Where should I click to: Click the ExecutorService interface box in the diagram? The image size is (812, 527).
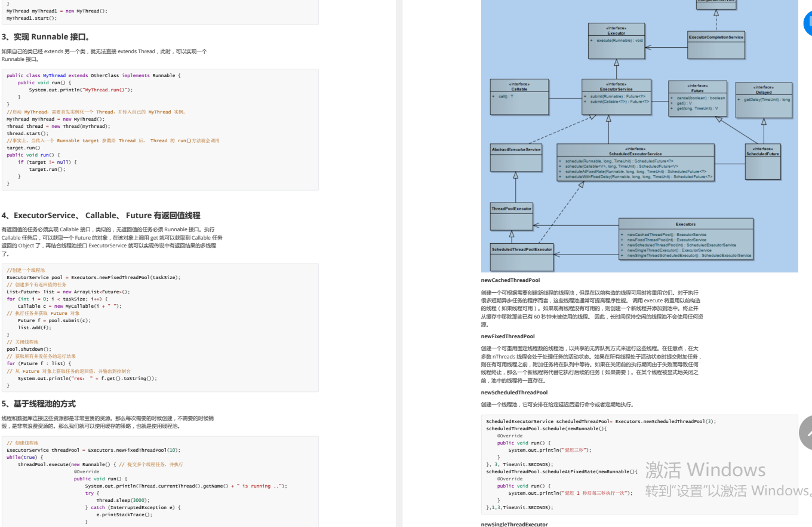(616, 97)
